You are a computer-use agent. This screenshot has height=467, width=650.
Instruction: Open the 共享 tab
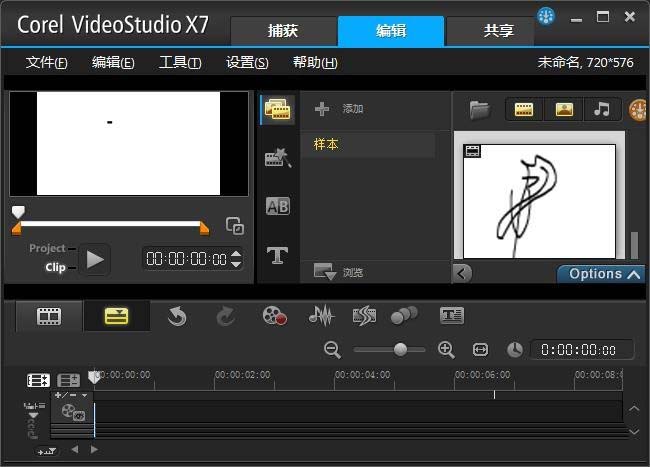click(x=498, y=31)
